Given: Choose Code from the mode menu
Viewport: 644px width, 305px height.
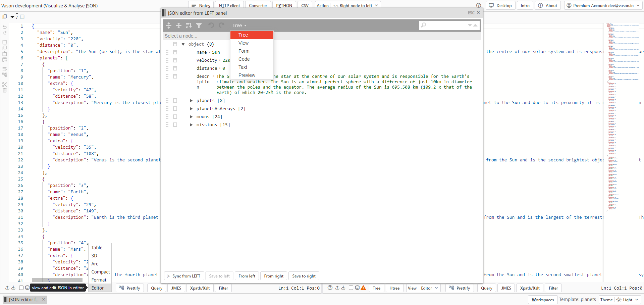Looking at the screenshot, I should 244,59.
